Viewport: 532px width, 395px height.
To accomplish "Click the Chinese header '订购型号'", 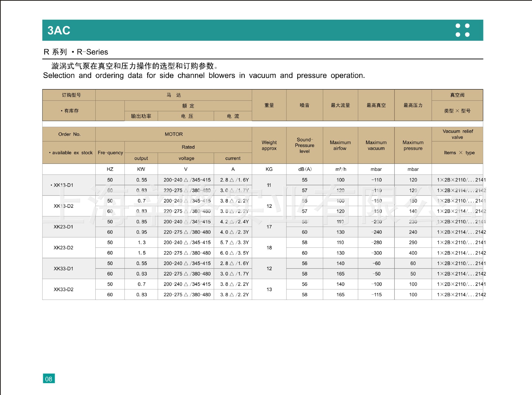I will 71,95.
